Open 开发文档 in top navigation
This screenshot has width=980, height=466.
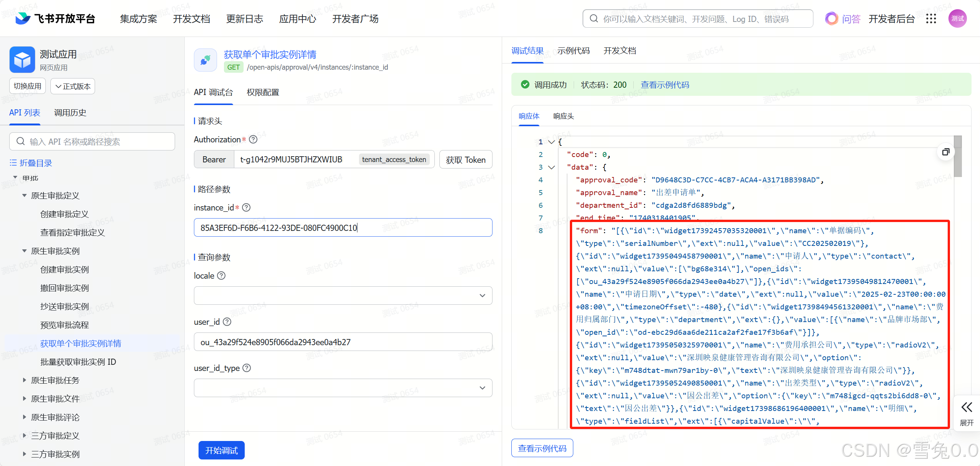[191, 19]
